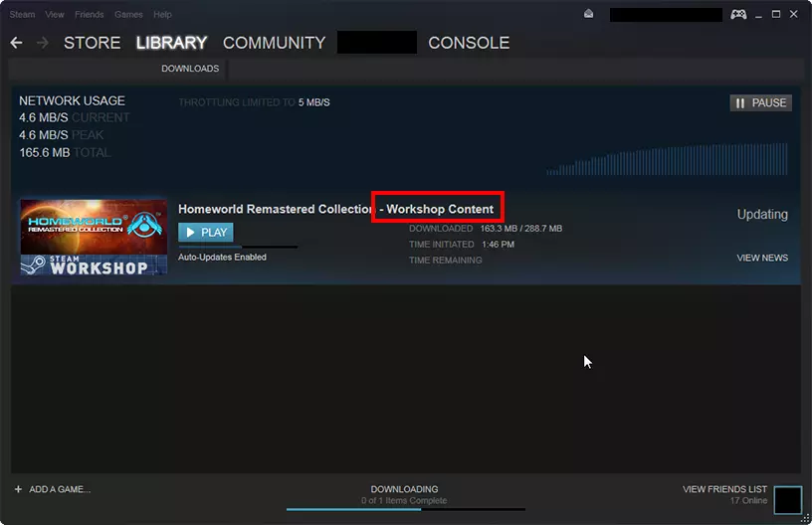Click the PLAY button for Homeworld
Image resolution: width=812 pixels, height=525 pixels.
[206, 233]
